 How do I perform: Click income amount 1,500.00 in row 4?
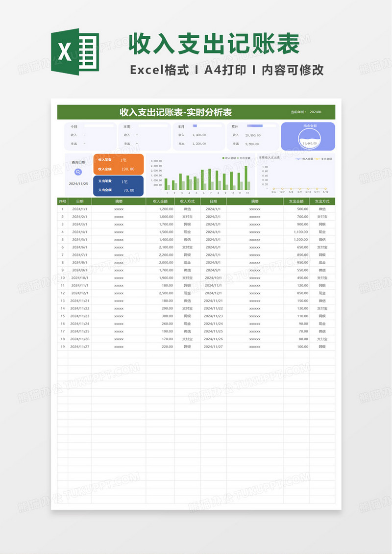click(x=166, y=232)
